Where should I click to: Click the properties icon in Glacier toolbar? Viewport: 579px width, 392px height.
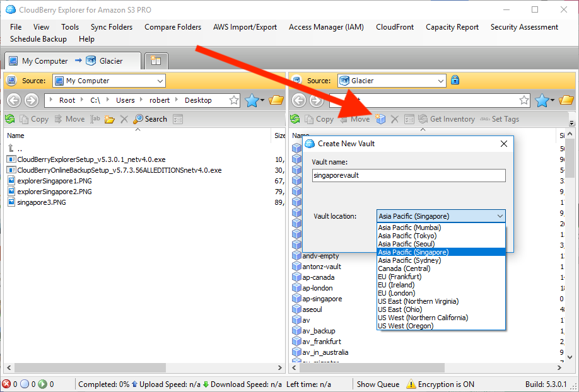click(409, 119)
